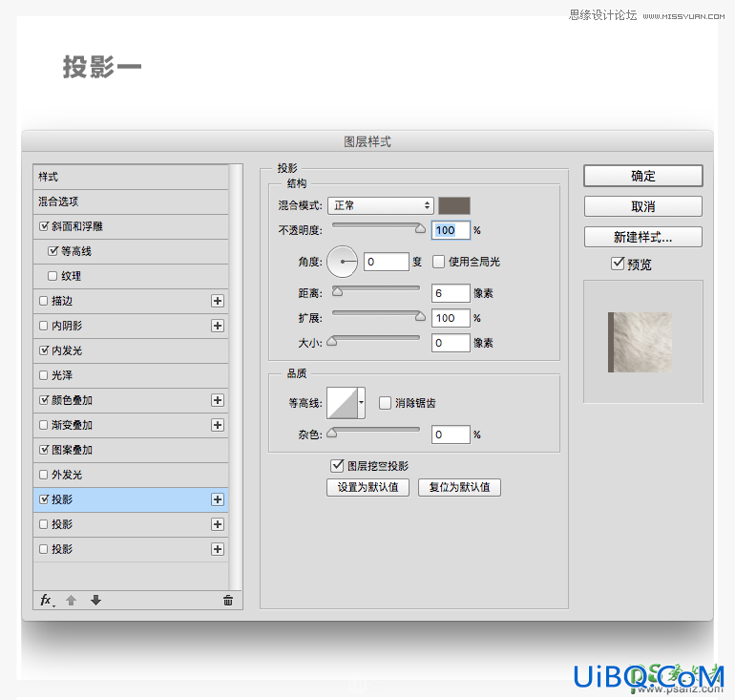This screenshot has height=700, width=735.
Task: Add another 内阴影 effect with plus icon
Action: (218, 326)
